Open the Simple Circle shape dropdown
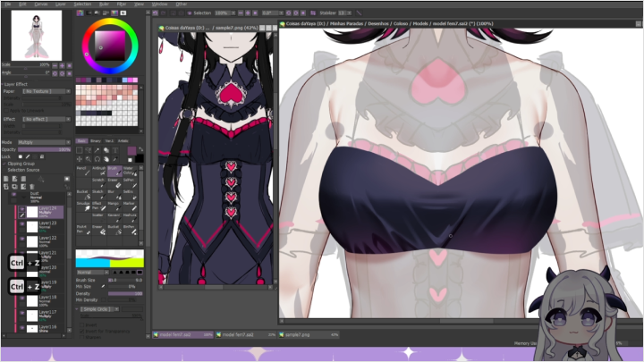 99,309
